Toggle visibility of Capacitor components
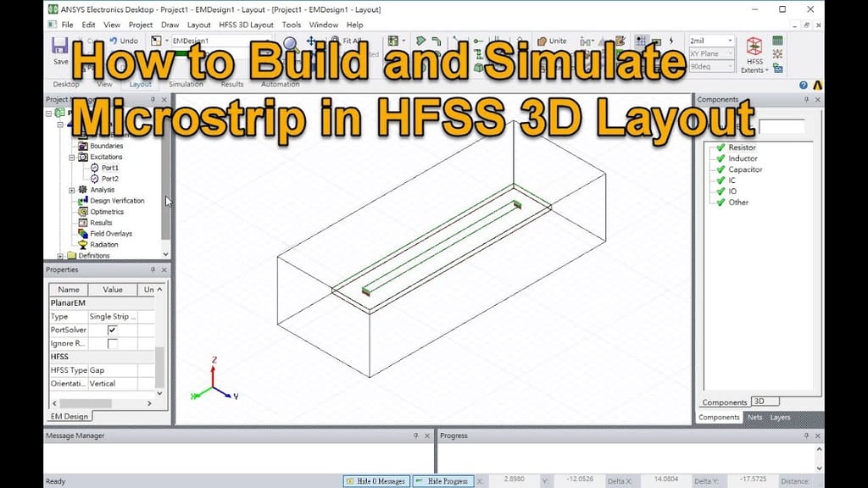This screenshot has height=488, width=868. point(721,169)
